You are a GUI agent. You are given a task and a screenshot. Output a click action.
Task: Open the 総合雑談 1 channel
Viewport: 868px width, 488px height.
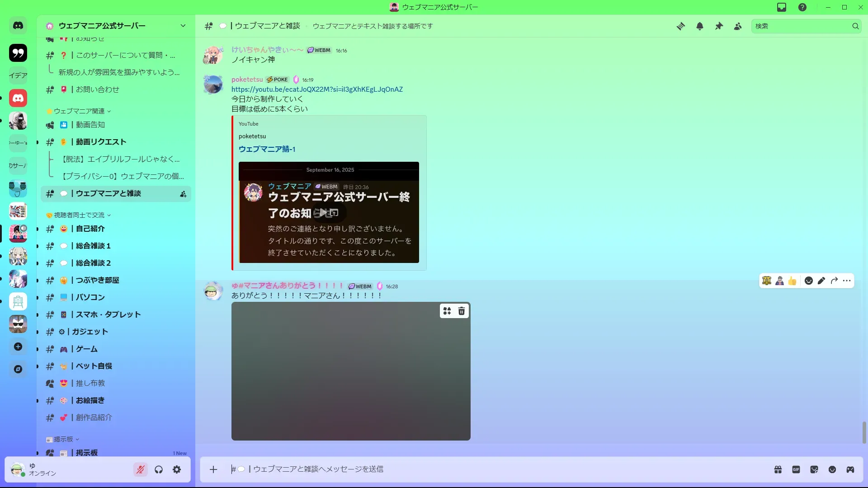tap(93, 246)
